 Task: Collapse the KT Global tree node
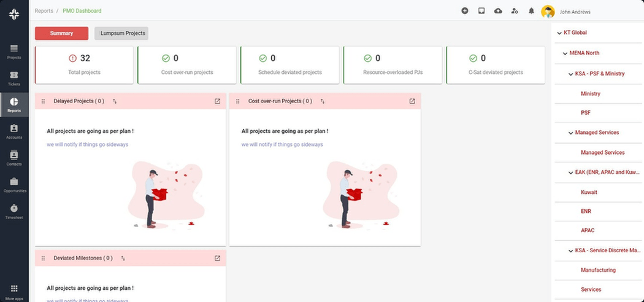coord(559,33)
